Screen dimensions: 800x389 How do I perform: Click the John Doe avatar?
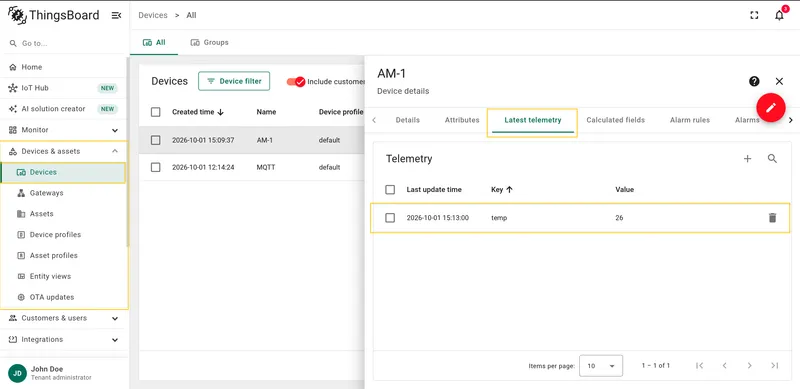pyautogui.click(x=17, y=373)
